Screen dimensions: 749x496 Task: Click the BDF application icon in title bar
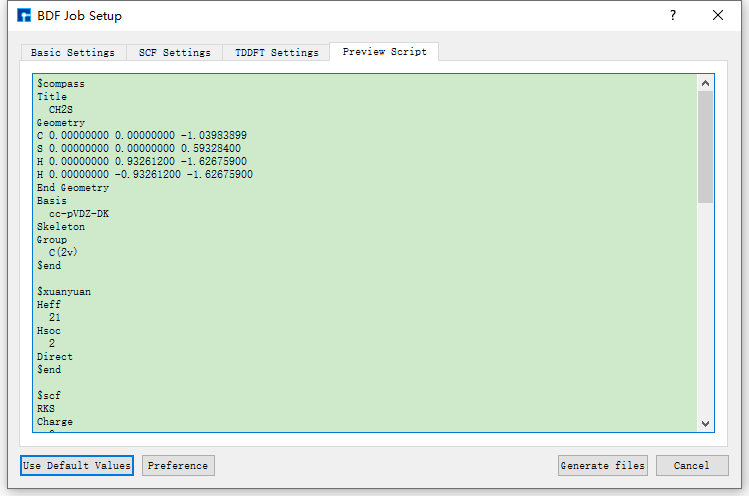(24, 16)
